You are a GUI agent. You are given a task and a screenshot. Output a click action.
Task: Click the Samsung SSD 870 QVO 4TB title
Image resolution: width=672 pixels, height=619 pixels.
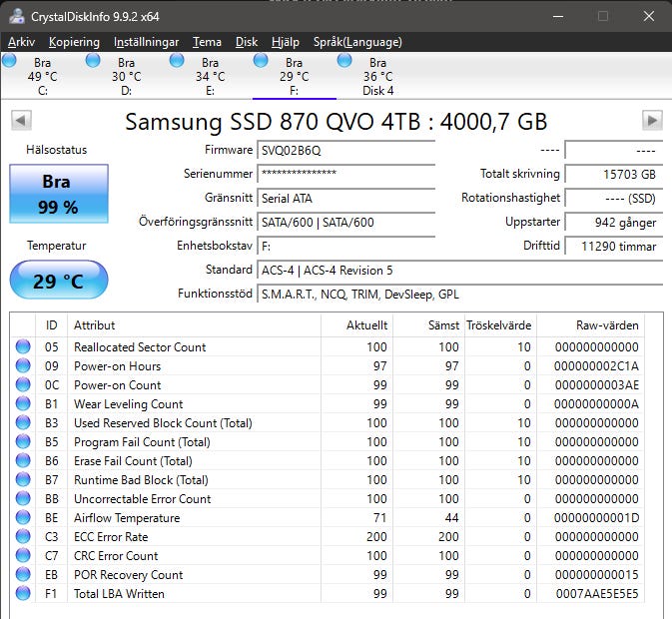(336, 122)
